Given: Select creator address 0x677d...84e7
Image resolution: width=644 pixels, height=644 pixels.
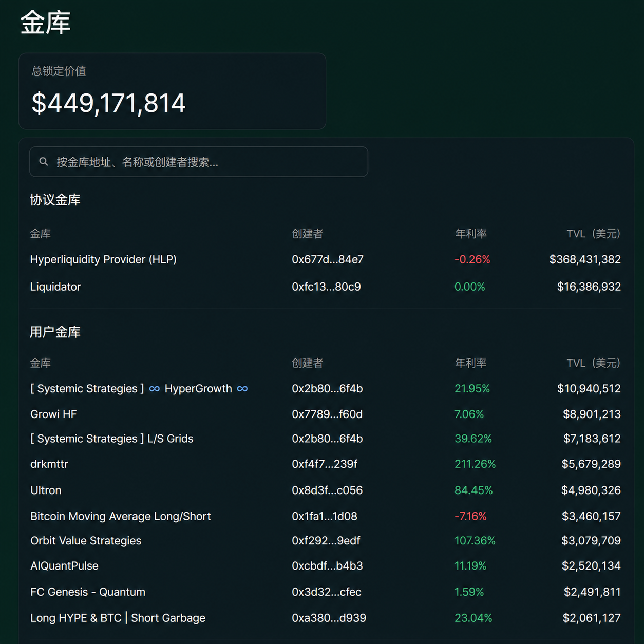Looking at the screenshot, I should 328,259.
